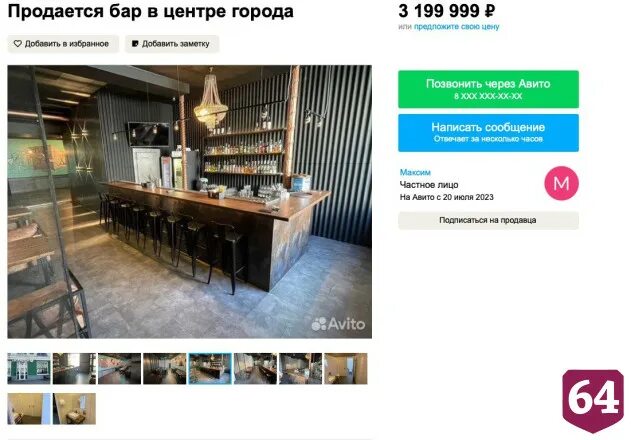Select the last thumbnail in second row
Image resolution: width=631 pixels, height=440 pixels.
click(74, 409)
